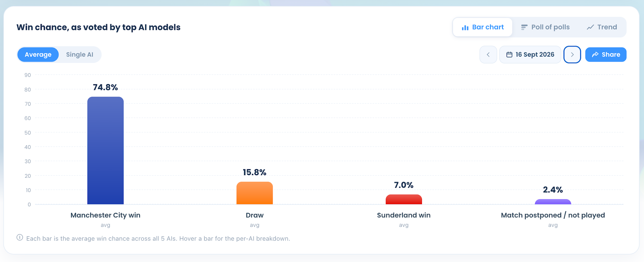
Task: Click the share arrow icon
Action: pos(595,55)
